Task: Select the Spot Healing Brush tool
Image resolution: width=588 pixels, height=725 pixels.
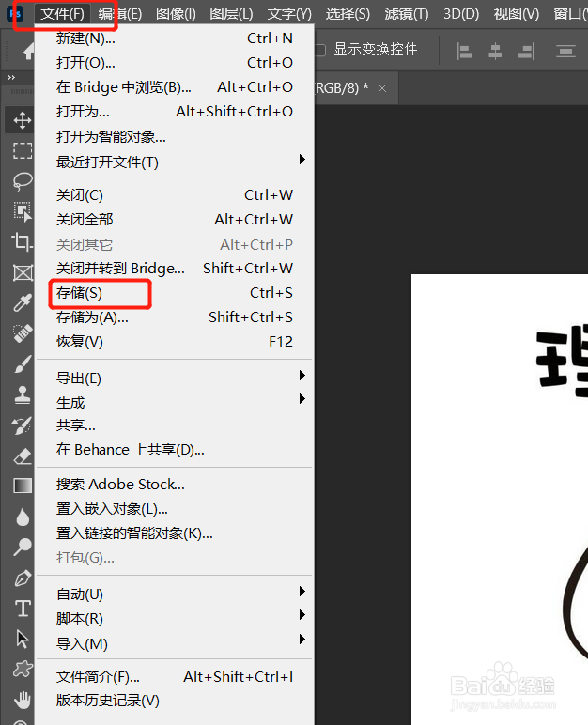Action: (23, 332)
